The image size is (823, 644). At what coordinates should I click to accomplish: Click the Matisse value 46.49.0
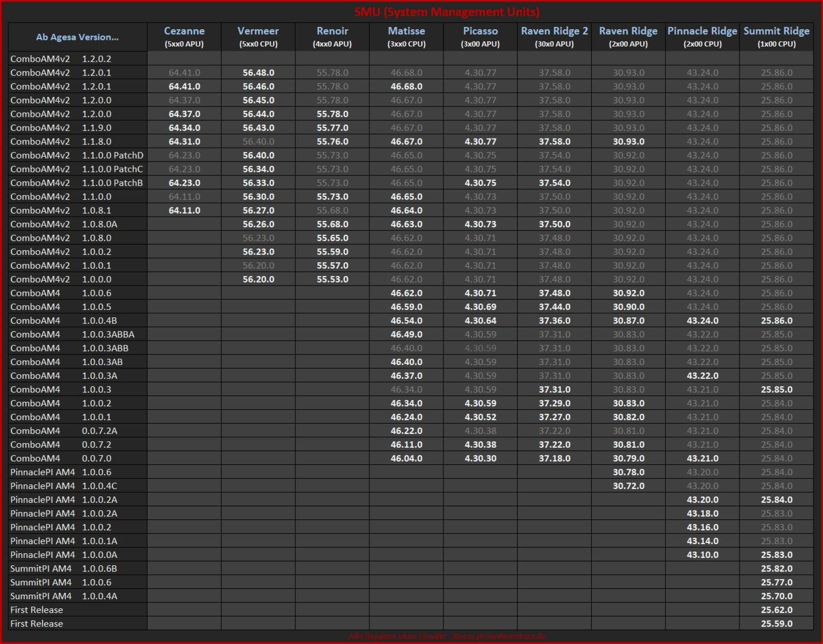407,334
